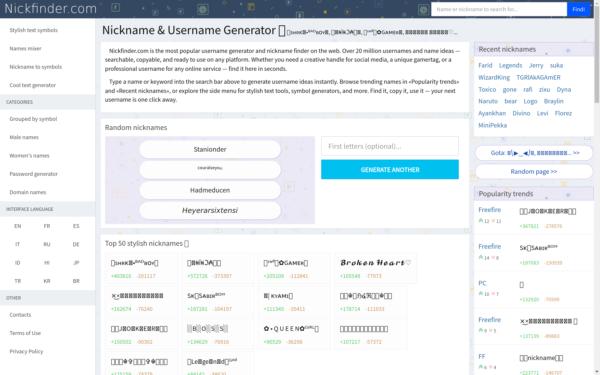Switch interface language to JP

[76, 262]
